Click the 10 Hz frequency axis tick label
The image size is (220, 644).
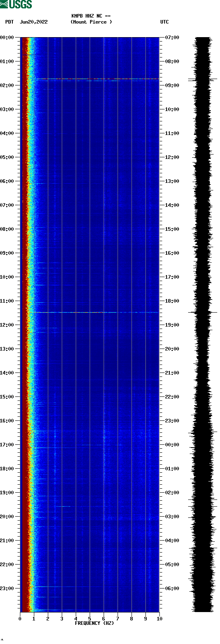click(x=159, y=619)
